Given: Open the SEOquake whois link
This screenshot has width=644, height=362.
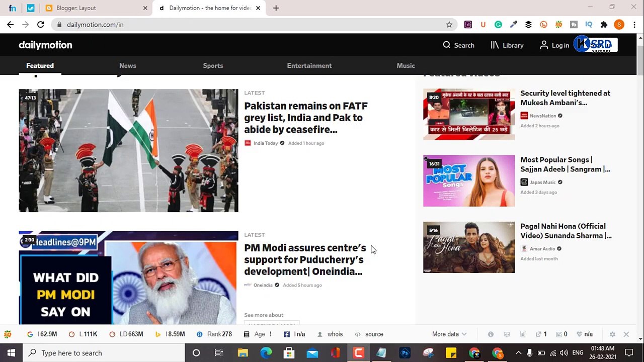Looking at the screenshot, I should click(335, 334).
